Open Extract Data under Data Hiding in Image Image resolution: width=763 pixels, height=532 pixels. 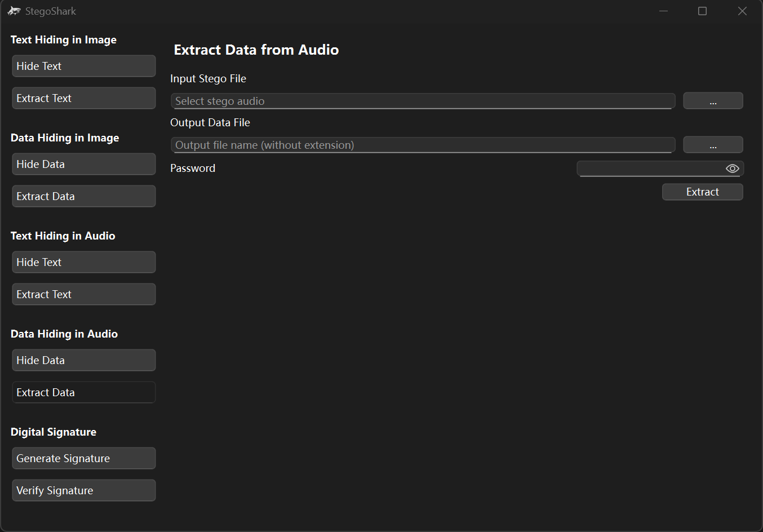click(x=84, y=196)
